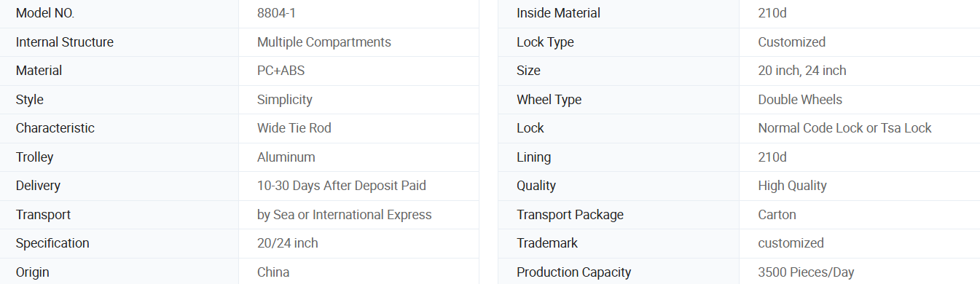Click the Simplicity style value
Image resolution: width=980 pixels, height=284 pixels.
pyautogui.click(x=285, y=100)
